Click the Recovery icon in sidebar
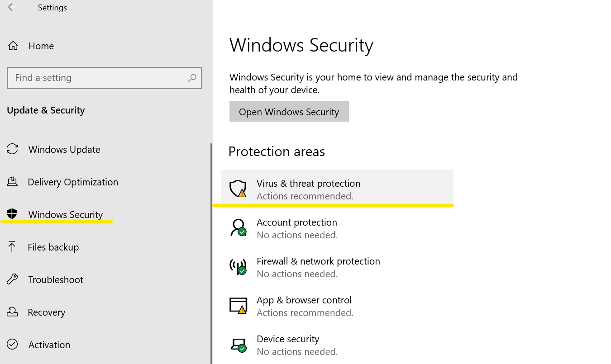The height and width of the screenshot is (364, 611). (x=12, y=312)
